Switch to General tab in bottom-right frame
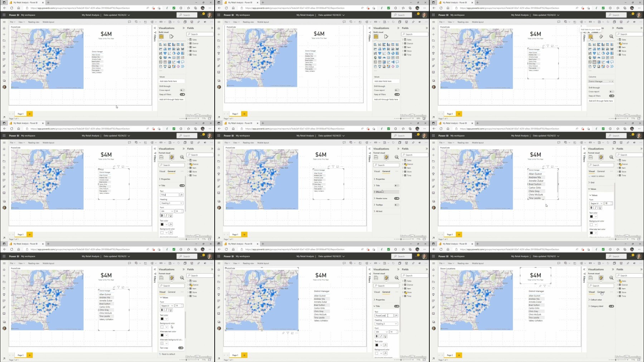This screenshot has height=362, width=644. point(601,292)
